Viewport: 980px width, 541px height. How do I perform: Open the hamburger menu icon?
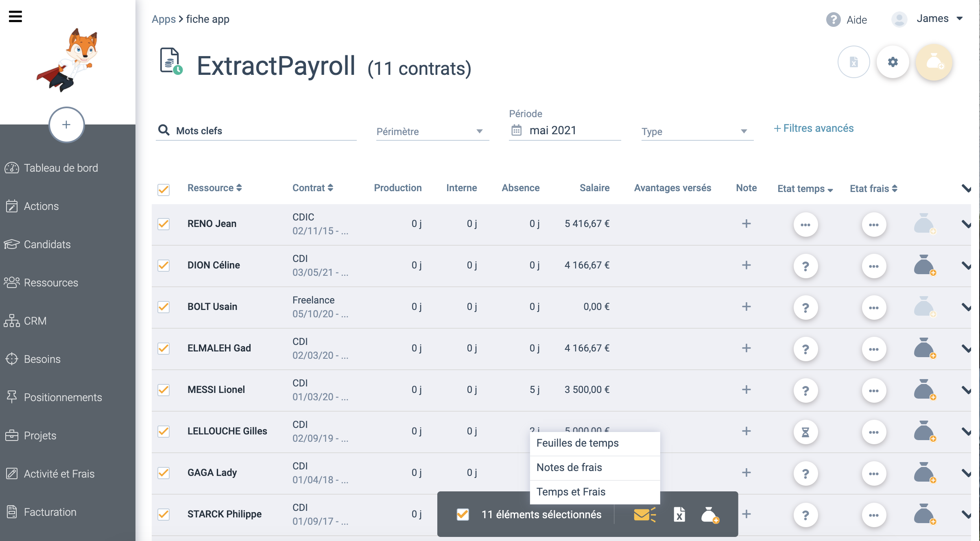tap(15, 16)
